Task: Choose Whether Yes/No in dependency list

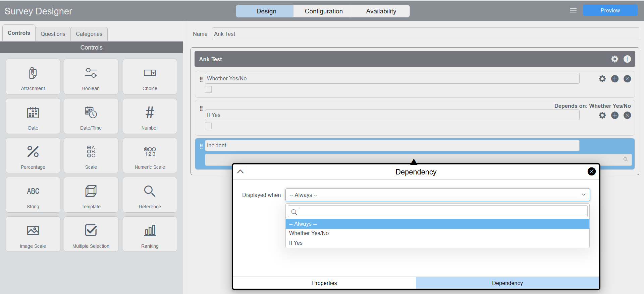Action: point(437,233)
